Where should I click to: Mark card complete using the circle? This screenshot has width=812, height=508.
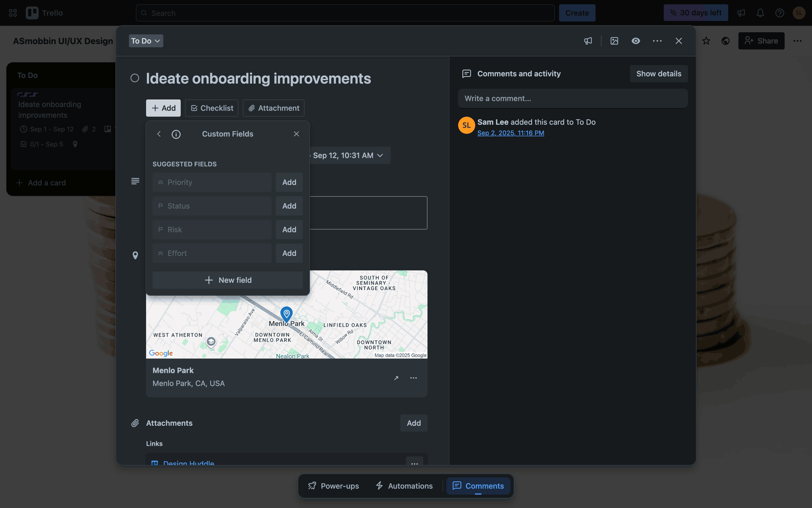coord(134,78)
